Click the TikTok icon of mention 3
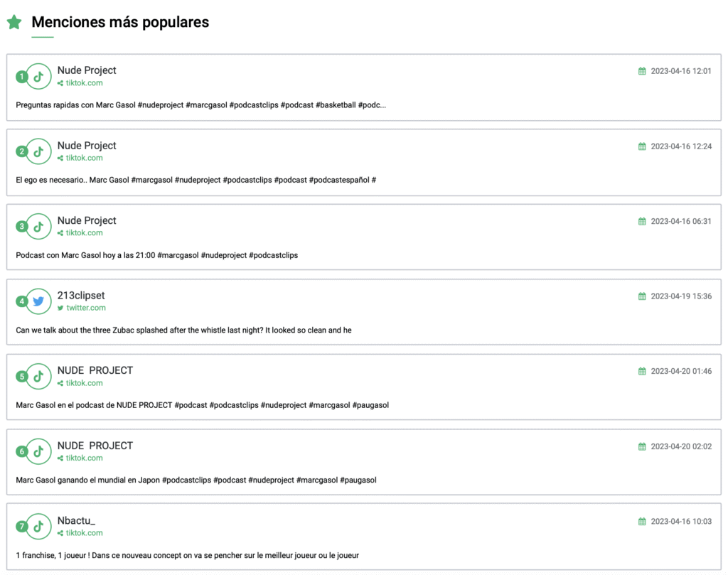The height and width of the screenshot is (575, 728). (39, 226)
